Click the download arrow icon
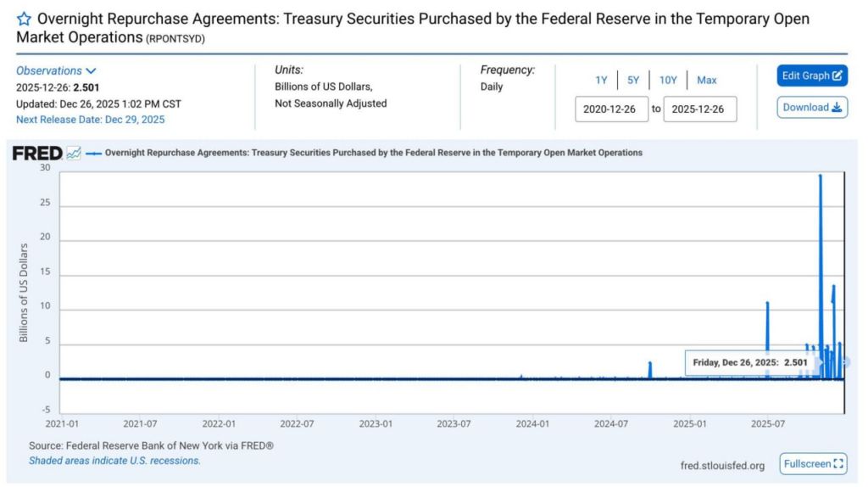Screen dimensions: 868x487 837,108
